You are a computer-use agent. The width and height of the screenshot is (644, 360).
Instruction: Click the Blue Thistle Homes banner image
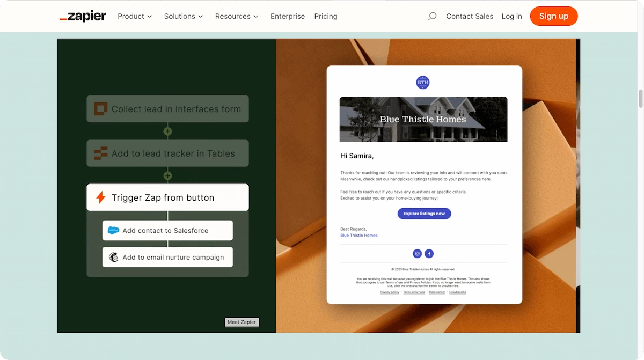[423, 119]
